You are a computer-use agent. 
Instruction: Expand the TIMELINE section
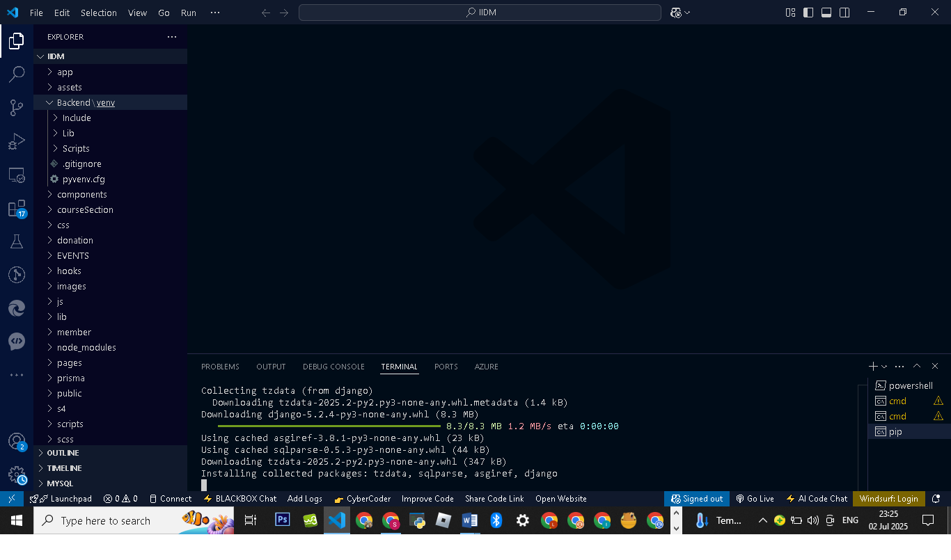(110, 468)
